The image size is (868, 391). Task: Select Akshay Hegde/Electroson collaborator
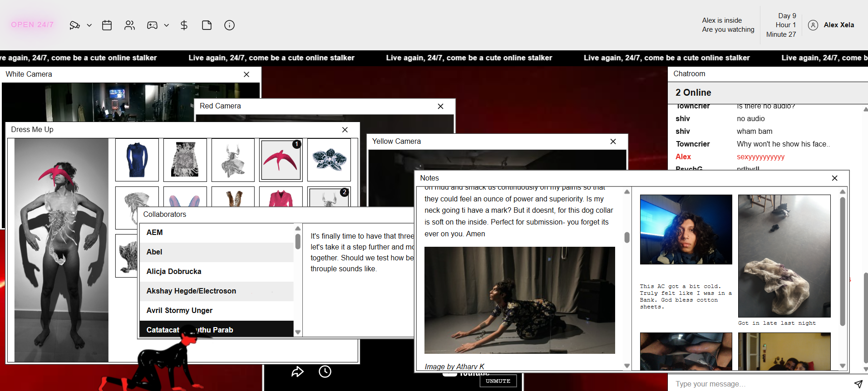(x=217, y=291)
